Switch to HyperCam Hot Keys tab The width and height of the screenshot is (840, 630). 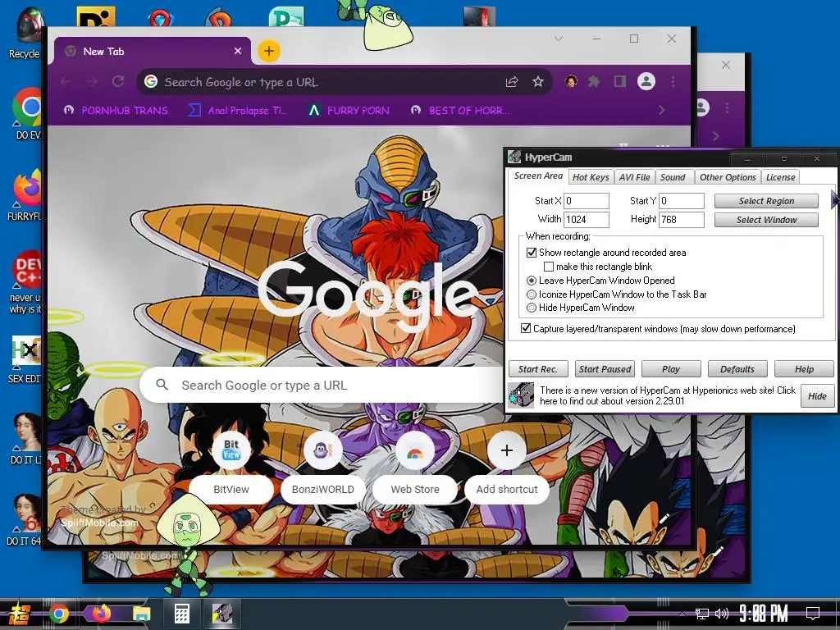(591, 177)
